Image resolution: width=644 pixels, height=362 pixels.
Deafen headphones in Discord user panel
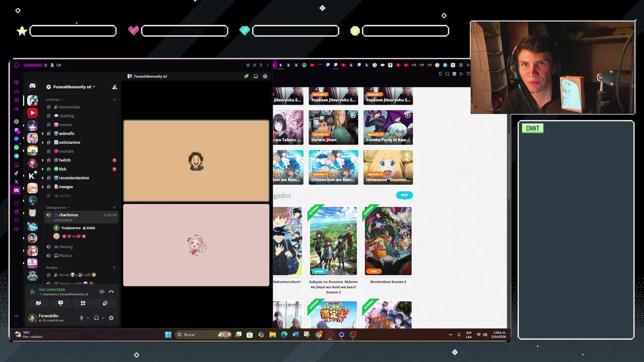click(x=96, y=318)
